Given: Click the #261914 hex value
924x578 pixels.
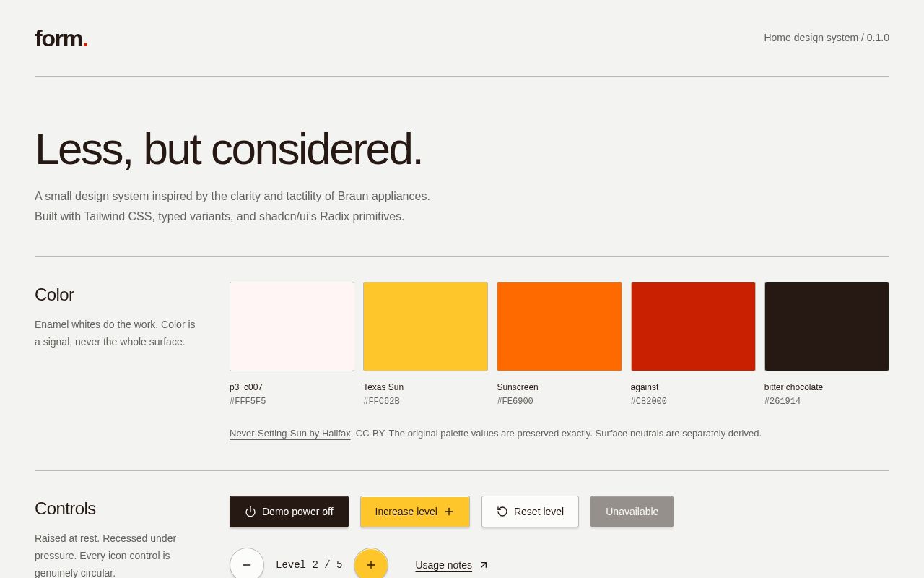Looking at the screenshot, I should 783,402.
